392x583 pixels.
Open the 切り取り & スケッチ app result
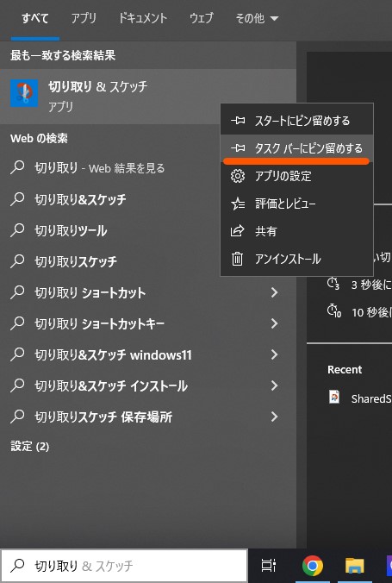pos(148,97)
